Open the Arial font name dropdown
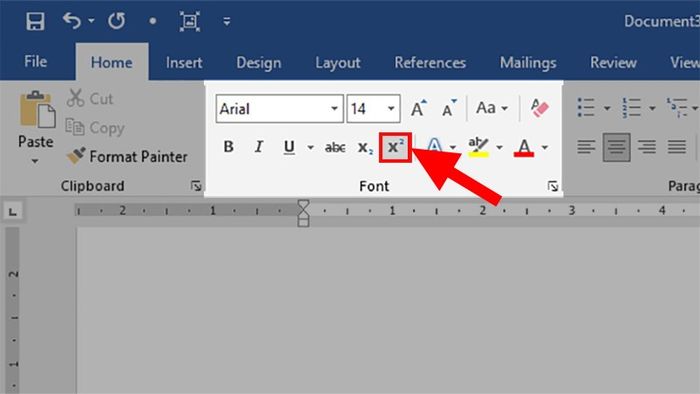 [334, 108]
